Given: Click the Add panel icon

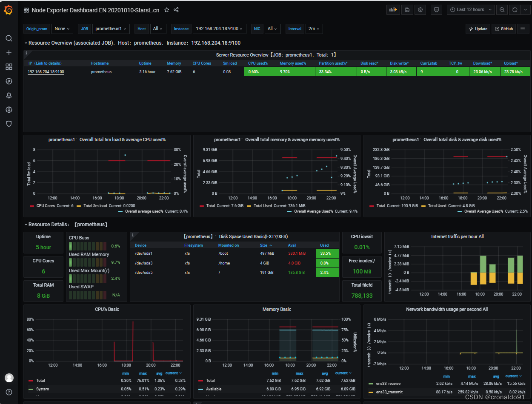Looking at the screenshot, I should coord(393,9).
